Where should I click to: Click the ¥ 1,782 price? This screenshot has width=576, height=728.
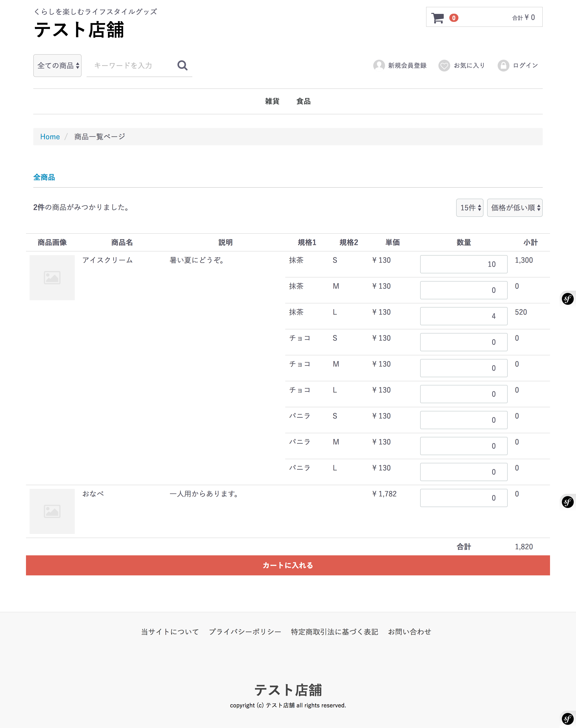[384, 494]
